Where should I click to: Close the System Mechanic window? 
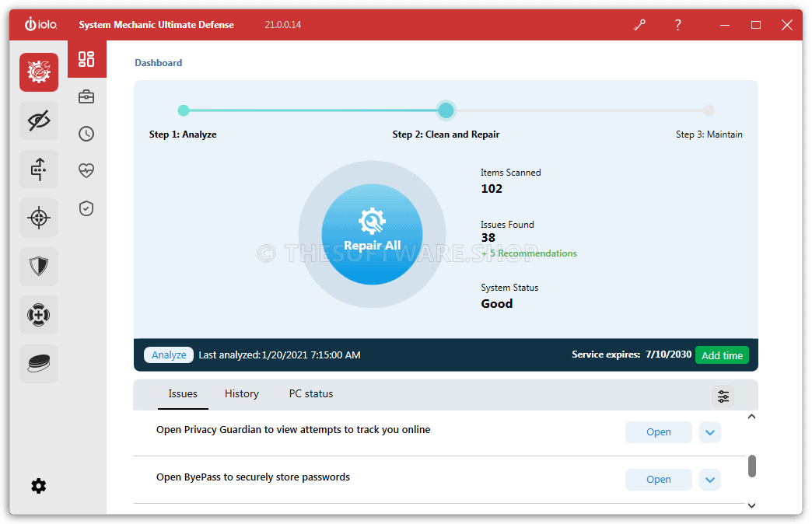tap(787, 25)
